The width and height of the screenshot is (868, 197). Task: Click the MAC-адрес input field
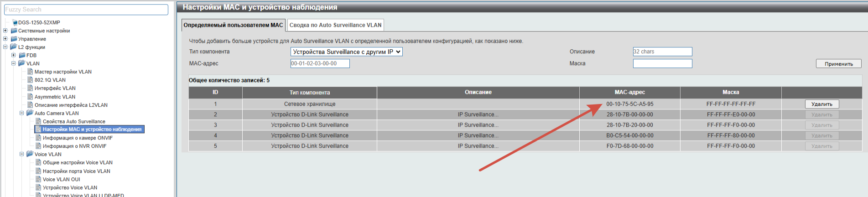[x=320, y=64]
